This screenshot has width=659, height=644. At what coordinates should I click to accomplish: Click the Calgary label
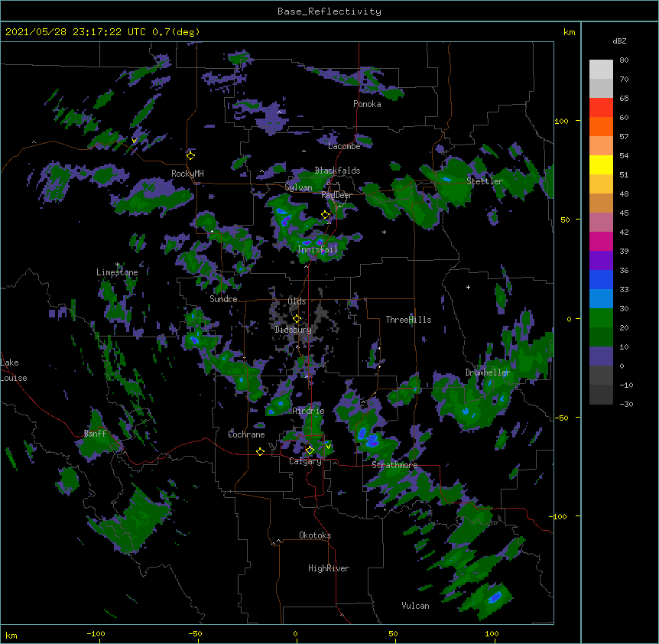coord(305,461)
